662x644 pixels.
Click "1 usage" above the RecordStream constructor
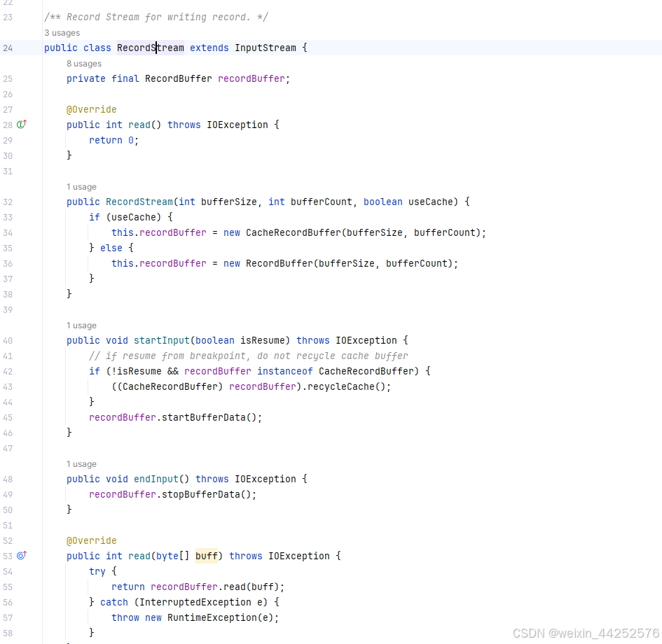pyautogui.click(x=81, y=186)
